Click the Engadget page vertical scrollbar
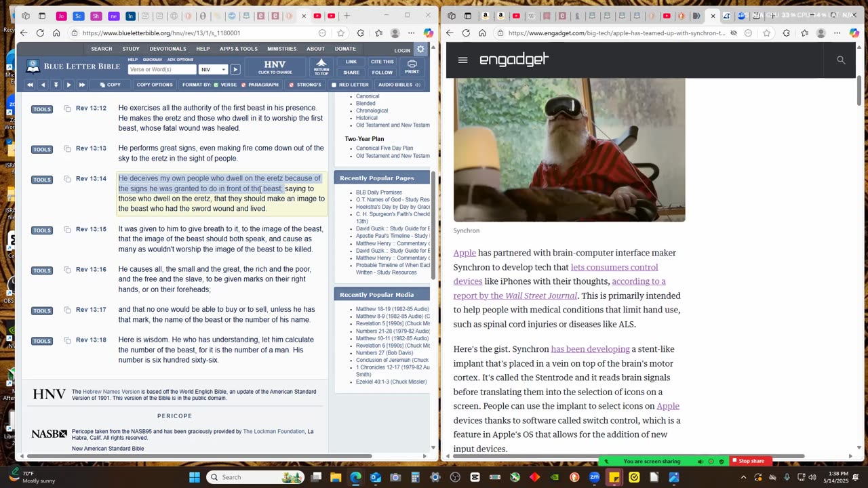 (x=859, y=91)
